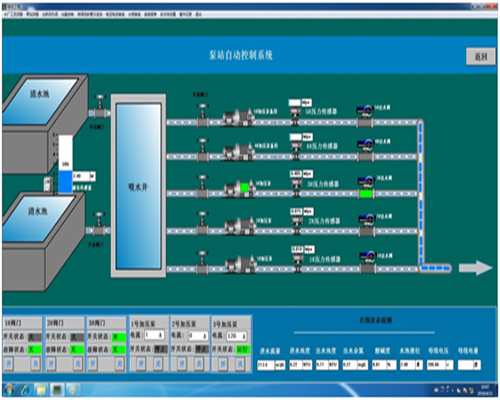Viewport: 500px width, 400px height.
Task: Select the green outlet valve on 3# pipeline
Action: click(x=366, y=193)
